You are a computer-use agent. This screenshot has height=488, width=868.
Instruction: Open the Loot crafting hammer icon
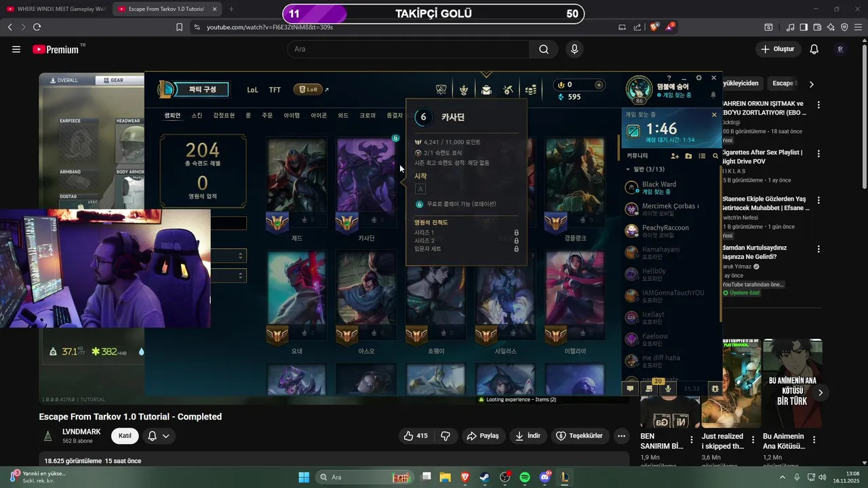click(509, 89)
